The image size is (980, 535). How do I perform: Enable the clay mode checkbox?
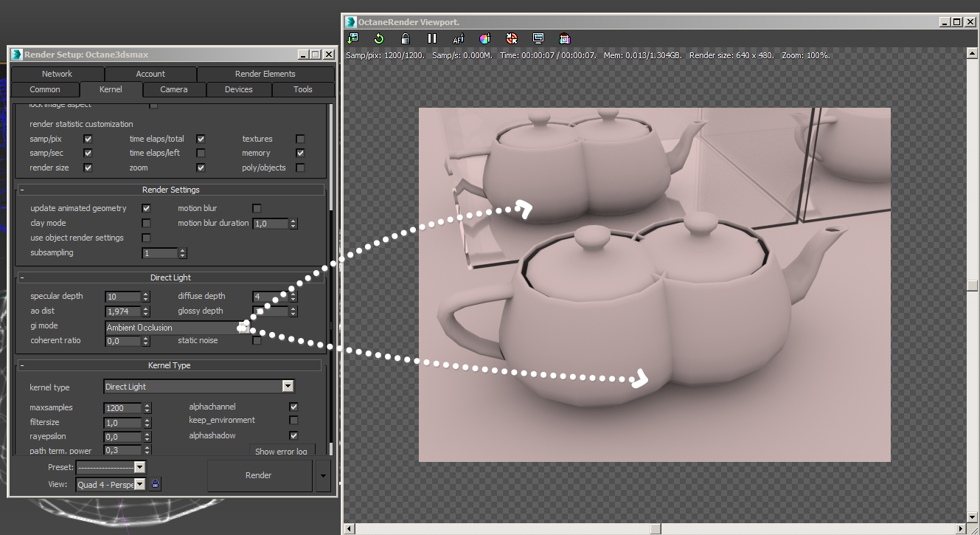[x=146, y=223]
